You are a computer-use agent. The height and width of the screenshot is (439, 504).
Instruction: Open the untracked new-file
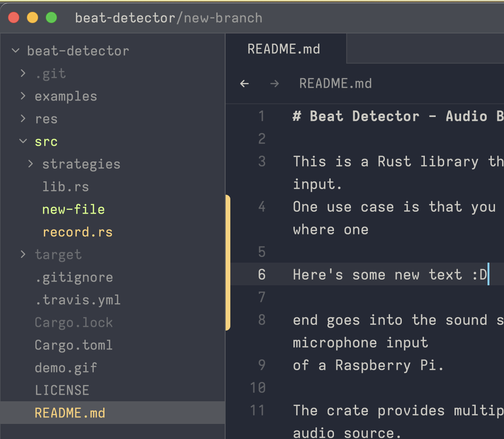coord(73,209)
